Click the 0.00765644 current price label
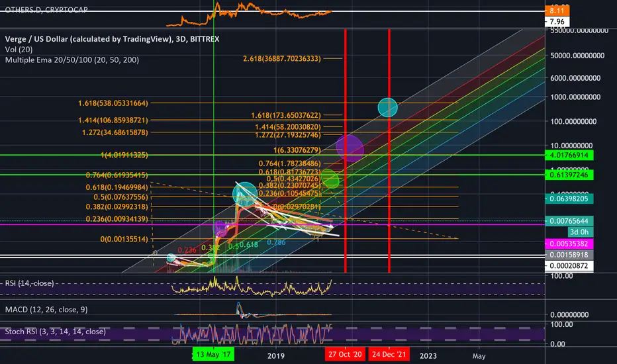The width and height of the screenshot is (617, 364). click(569, 221)
